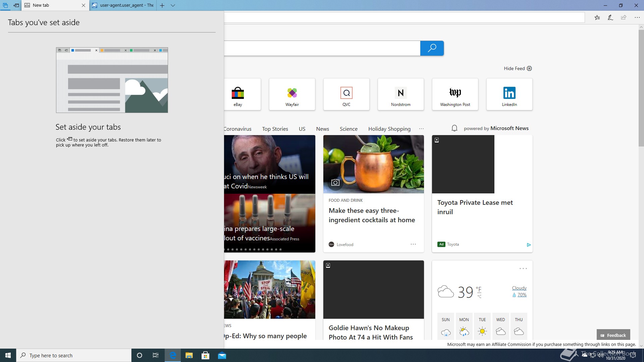Image resolution: width=644 pixels, height=362 pixels.
Task: Click the Edge icon on the taskbar
Action: tap(173, 355)
